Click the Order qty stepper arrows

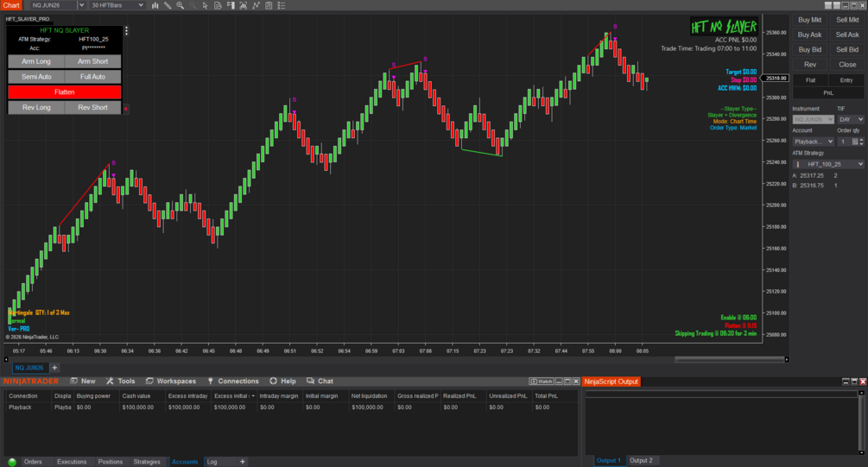[861, 142]
